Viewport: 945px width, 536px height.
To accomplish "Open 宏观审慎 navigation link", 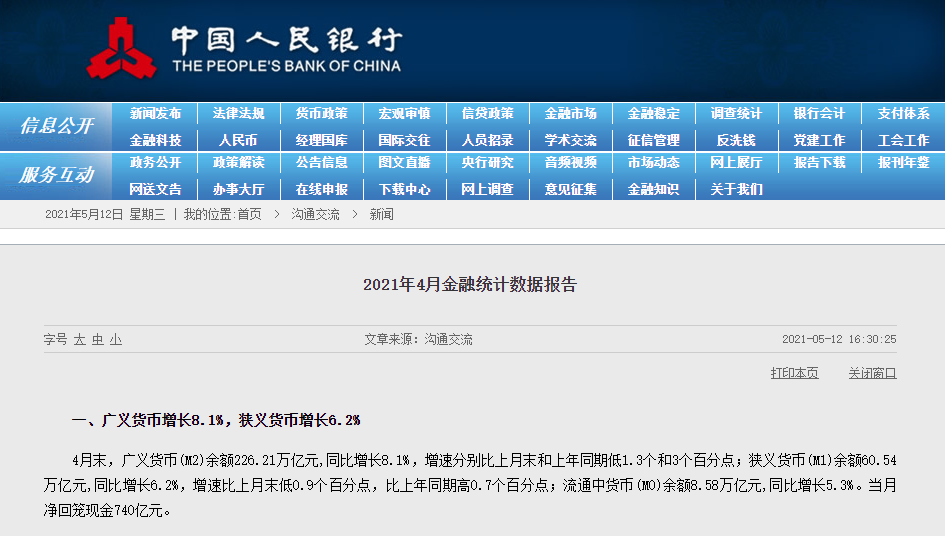I will coord(404,113).
